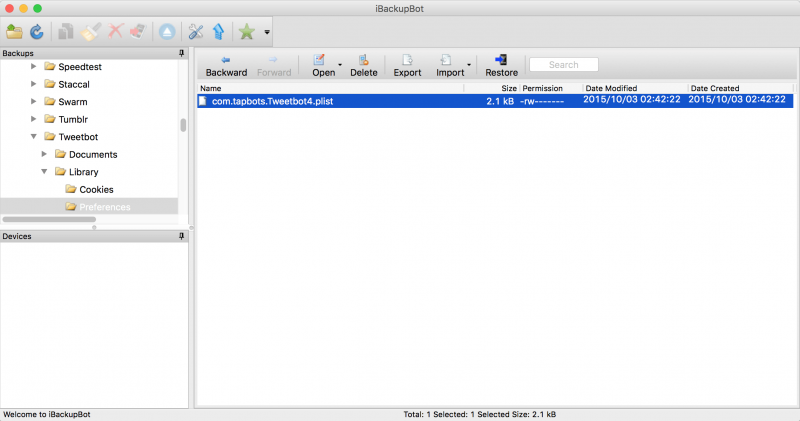Click the duplicate backup pages icon

pyautogui.click(x=65, y=32)
